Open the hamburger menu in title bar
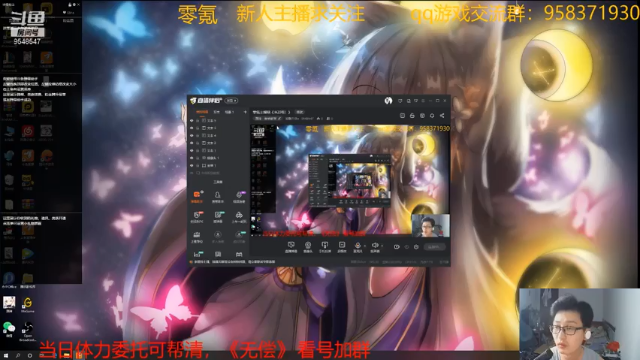Viewport: 640px width, 360px height. (423, 100)
